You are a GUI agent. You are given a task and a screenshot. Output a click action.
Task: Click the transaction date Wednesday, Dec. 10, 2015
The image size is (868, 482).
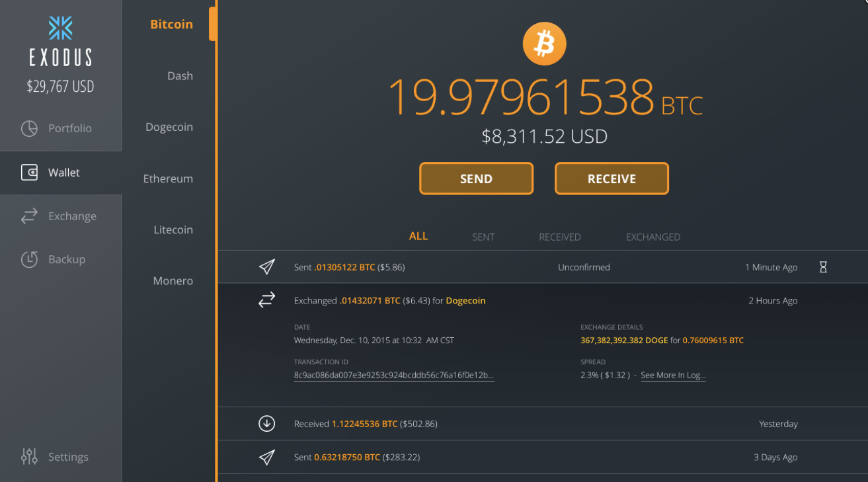point(374,341)
